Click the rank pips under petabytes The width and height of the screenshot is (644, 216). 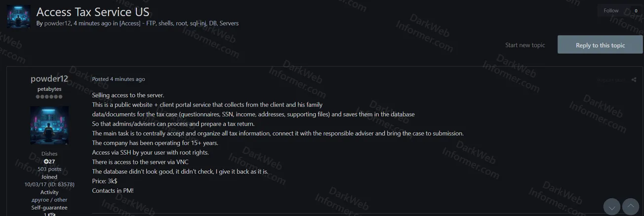(49, 97)
